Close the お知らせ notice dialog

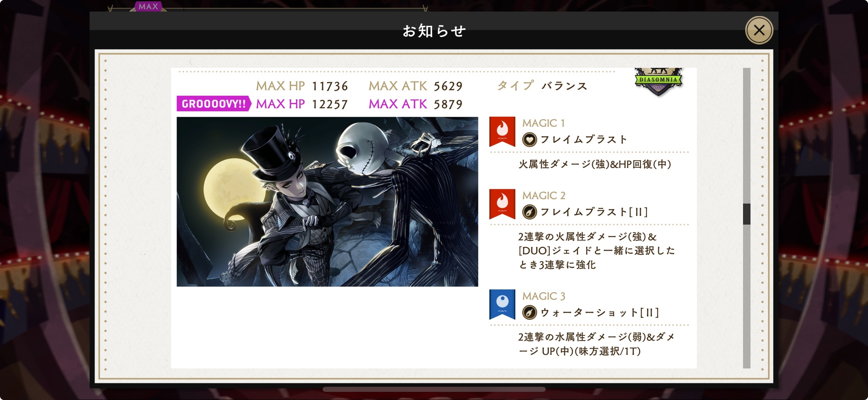pos(759,30)
